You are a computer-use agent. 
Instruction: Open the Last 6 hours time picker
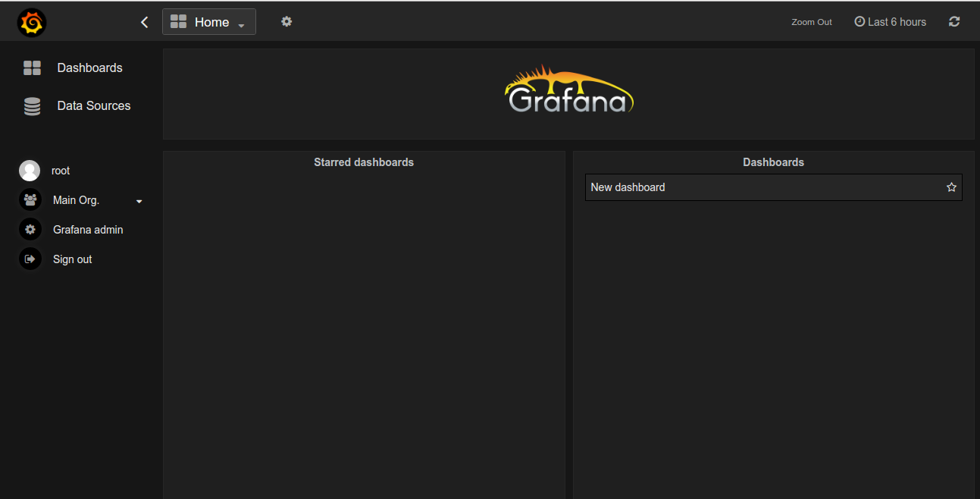[891, 22]
